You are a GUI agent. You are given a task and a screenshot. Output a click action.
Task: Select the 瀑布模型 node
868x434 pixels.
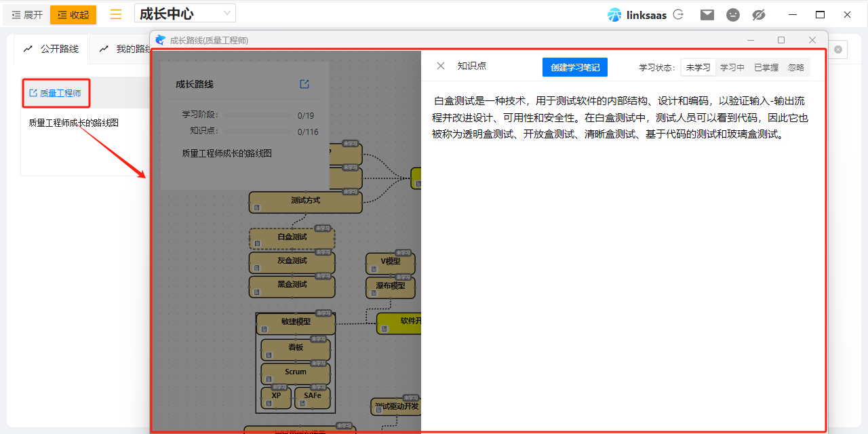coord(391,288)
